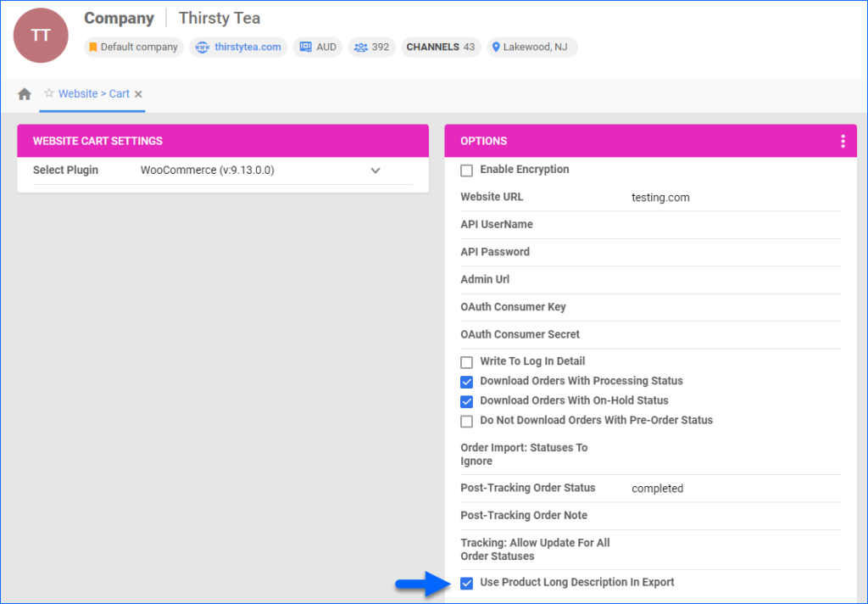Viewport: 868px width, 604px height.
Task: Select the Website > Cart tab
Action: (95, 94)
